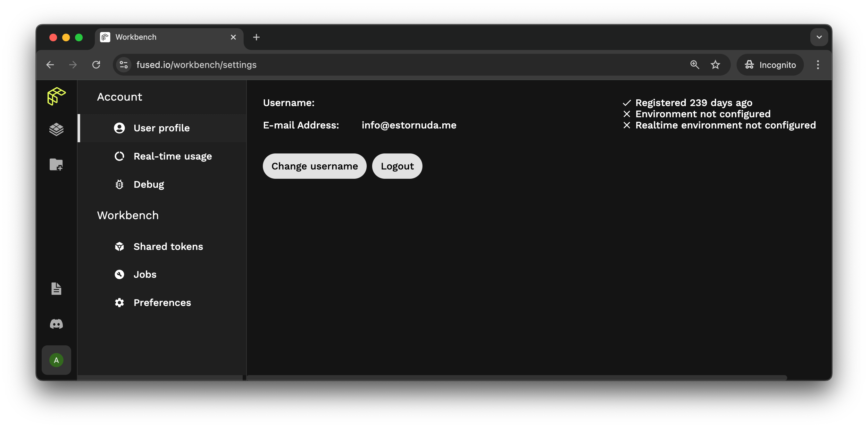Open the Layers panel icon
The height and width of the screenshot is (428, 868).
[56, 129]
